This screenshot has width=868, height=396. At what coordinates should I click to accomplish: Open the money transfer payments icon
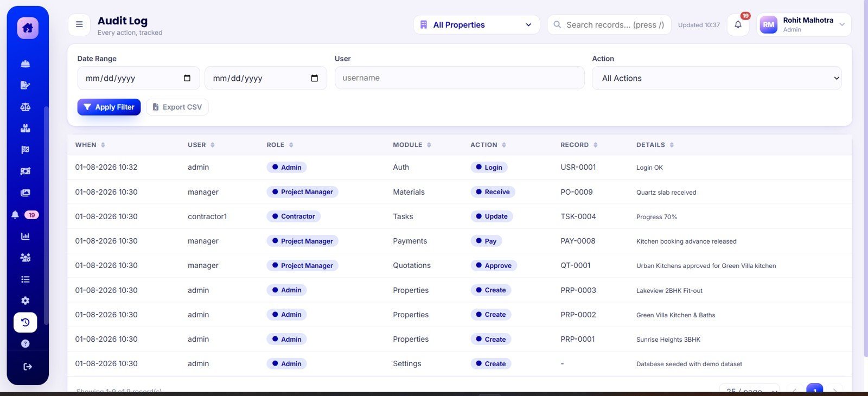tap(25, 171)
